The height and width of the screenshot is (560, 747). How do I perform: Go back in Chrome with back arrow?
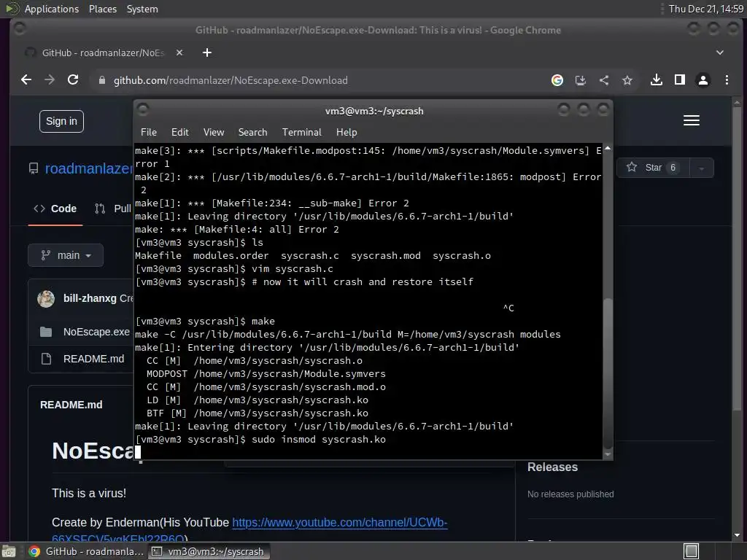click(26, 80)
